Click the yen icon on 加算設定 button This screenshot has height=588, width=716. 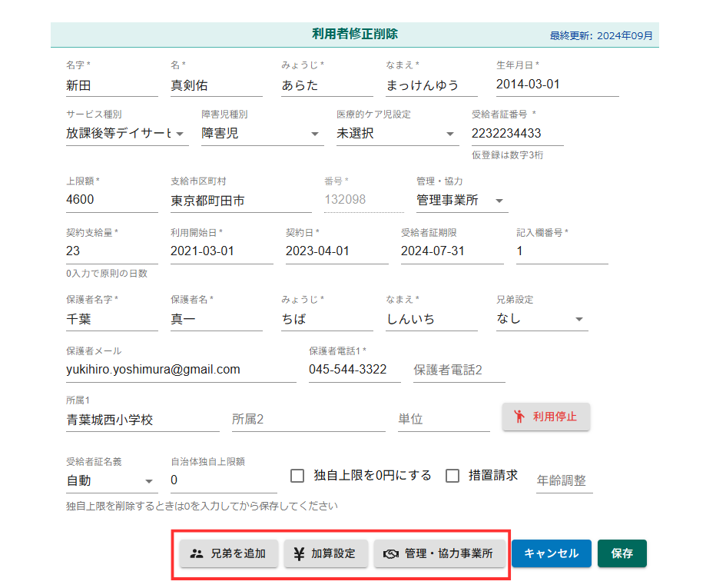pos(297,553)
